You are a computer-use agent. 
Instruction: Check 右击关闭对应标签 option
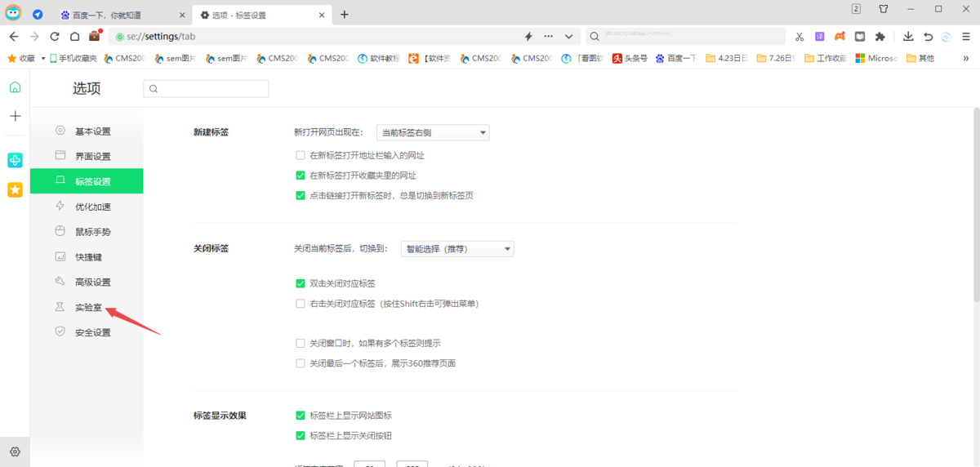point(301,304)
